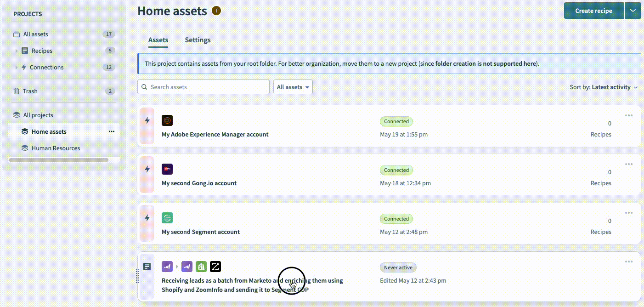Open the All assets filter dropdown

pyautogui.click(x=293, y=87)
